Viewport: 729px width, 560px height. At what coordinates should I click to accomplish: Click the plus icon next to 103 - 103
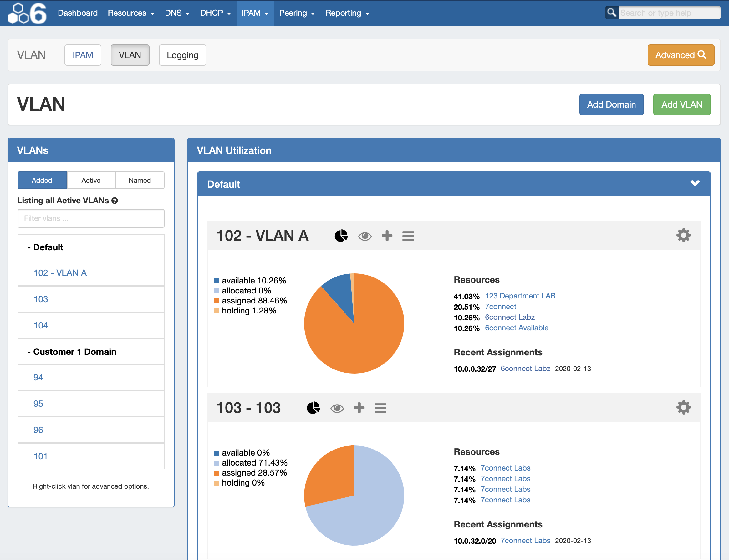359,408
